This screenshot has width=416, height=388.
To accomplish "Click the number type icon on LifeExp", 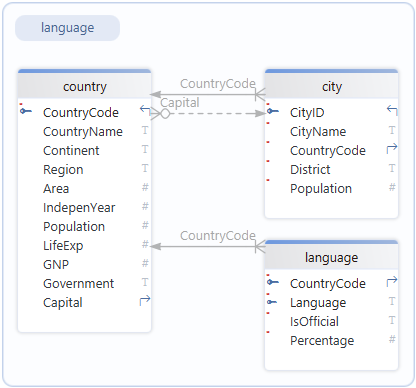I will tap(145, 244).
